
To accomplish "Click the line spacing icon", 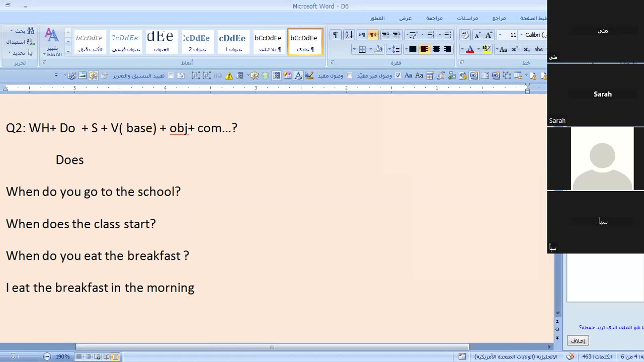I will 397,49.
